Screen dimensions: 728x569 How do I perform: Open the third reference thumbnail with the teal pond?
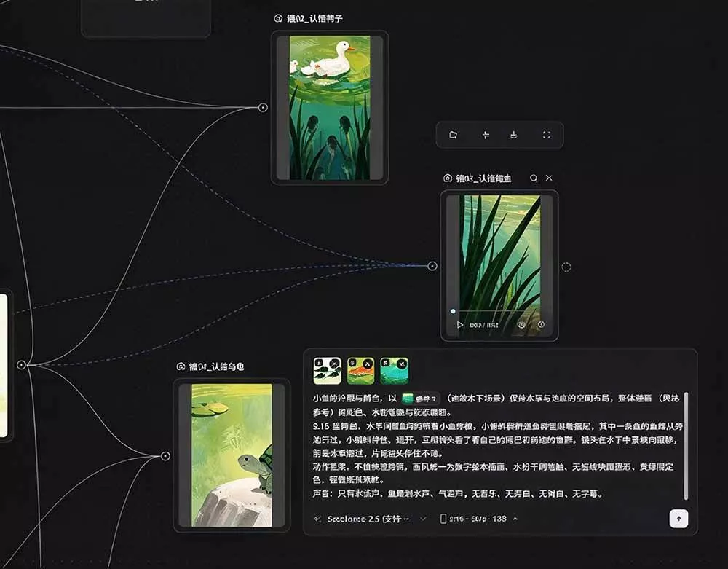tap(394, 371)
